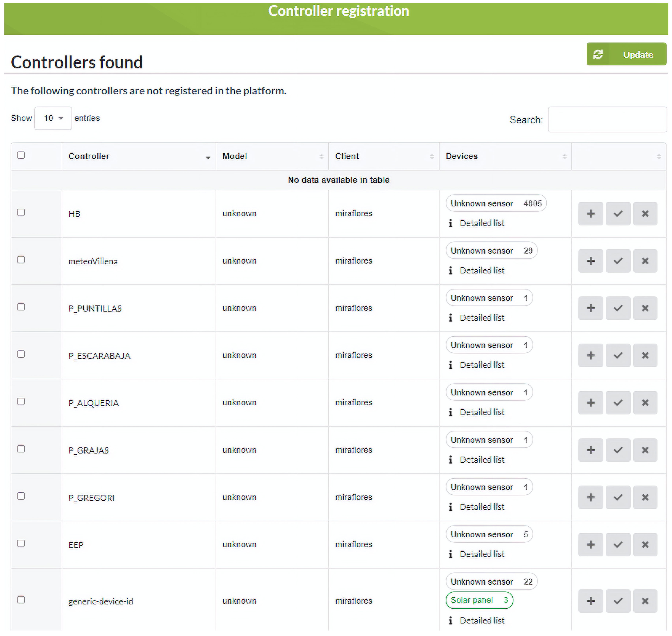Click the plus icon for EEP controller

pyautogui.click(x=590, y=545)
